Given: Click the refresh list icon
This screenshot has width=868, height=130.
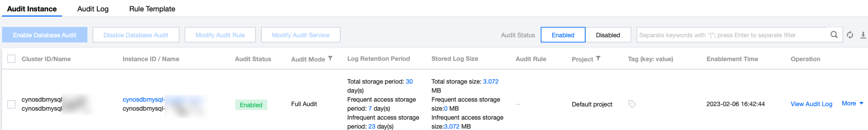Looking at the screenshot, I should [850, 35].
